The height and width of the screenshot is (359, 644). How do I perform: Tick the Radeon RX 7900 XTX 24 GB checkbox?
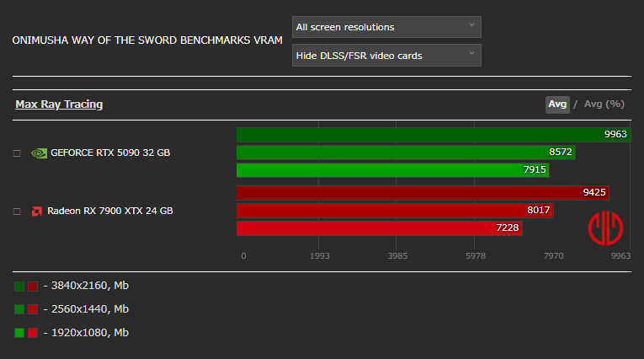(17, 212)
